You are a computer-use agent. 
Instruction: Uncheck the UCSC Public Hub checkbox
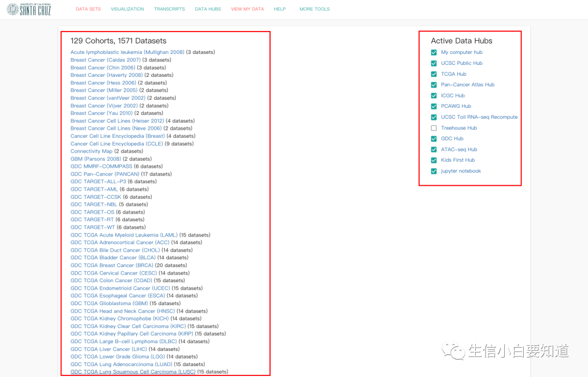434,63
